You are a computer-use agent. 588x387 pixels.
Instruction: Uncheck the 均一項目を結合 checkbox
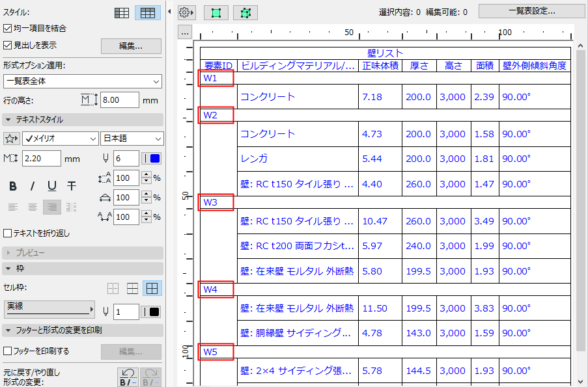7,28
